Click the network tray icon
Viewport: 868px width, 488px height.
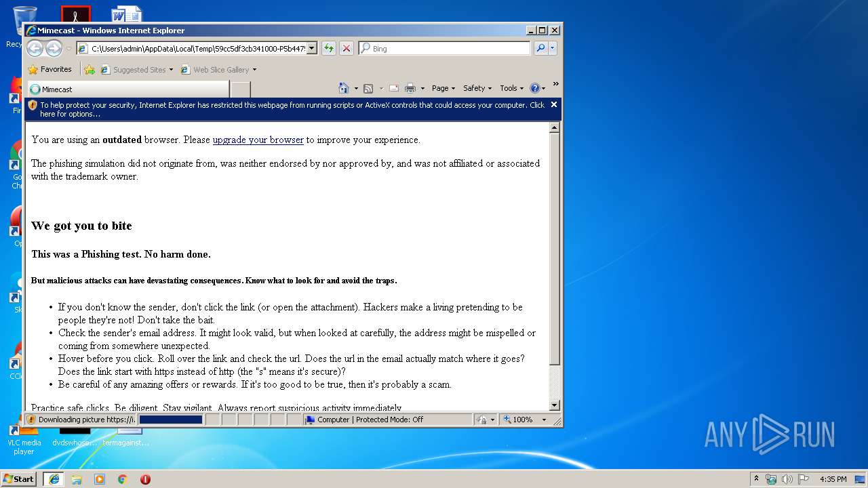click(771, 479)
